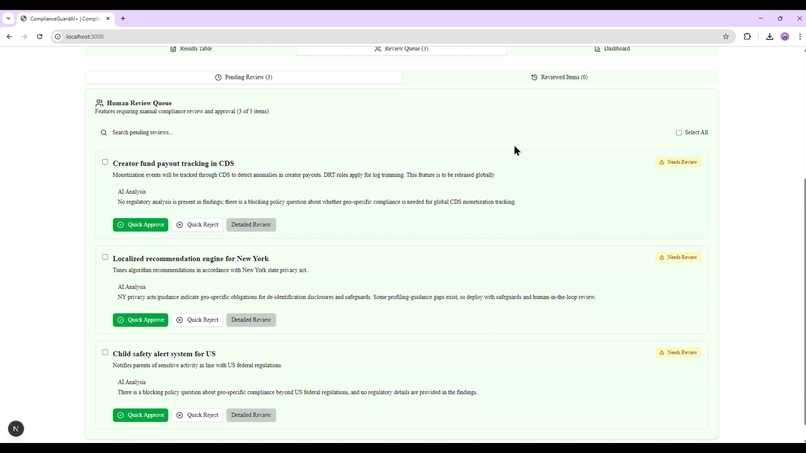Image resolution: width=806 pixels, height=453 pixels.
Task: Click AI Analysis label under Creator fund card
Action: click(x=132, y=192)
